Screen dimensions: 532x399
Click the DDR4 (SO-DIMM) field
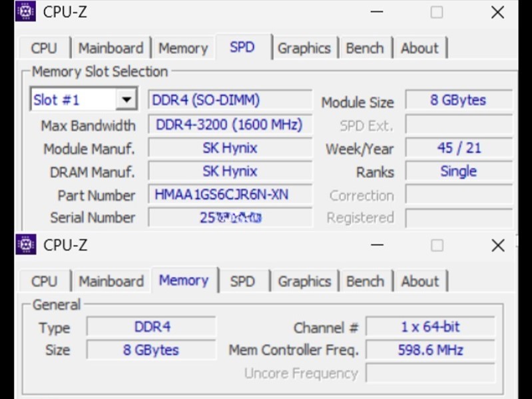coord(230,100)
